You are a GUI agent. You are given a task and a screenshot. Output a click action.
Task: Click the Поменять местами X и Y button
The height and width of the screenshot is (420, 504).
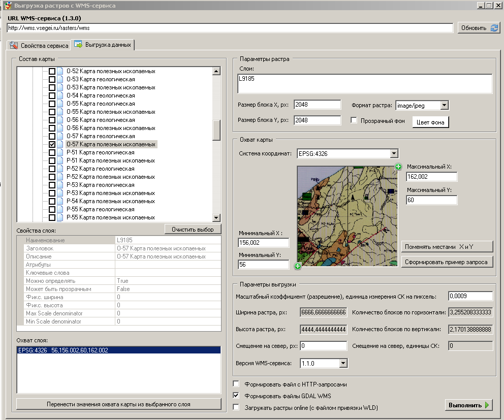(447, 247)
